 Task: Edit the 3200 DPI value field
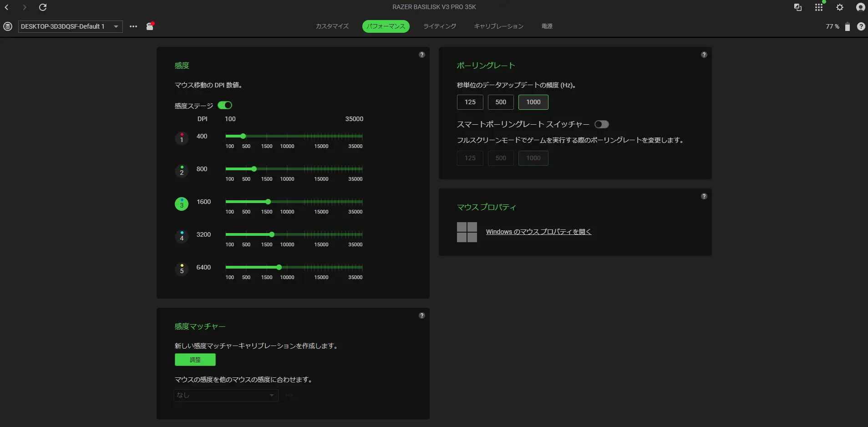pyautogui.click(x=203, y=234)
